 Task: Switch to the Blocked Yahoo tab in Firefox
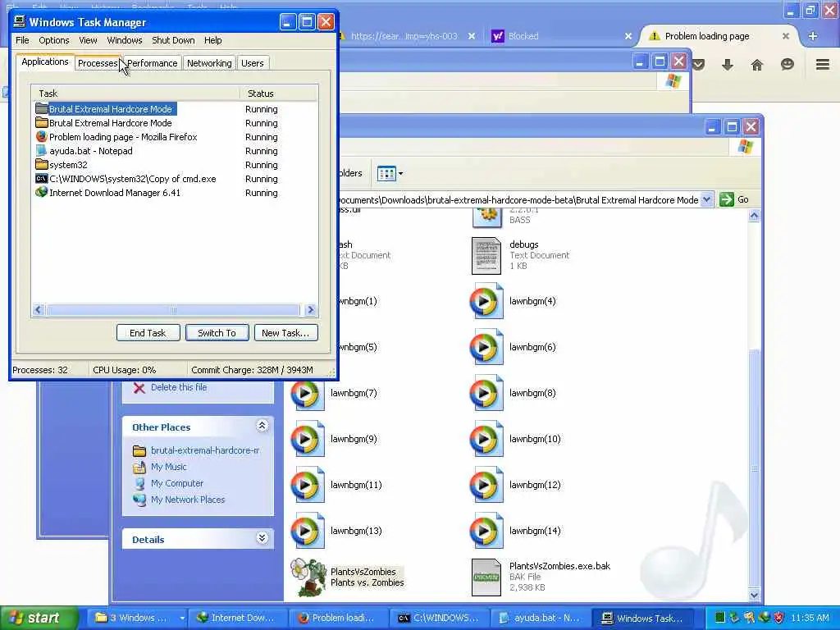pyautogui.click(x=559, y=36)
